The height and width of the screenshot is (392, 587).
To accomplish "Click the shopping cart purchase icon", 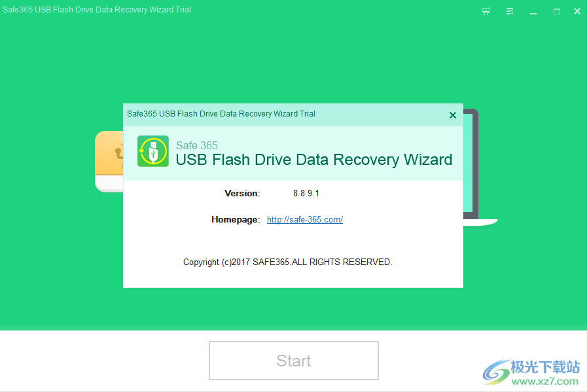I will [x=486, y=11].
